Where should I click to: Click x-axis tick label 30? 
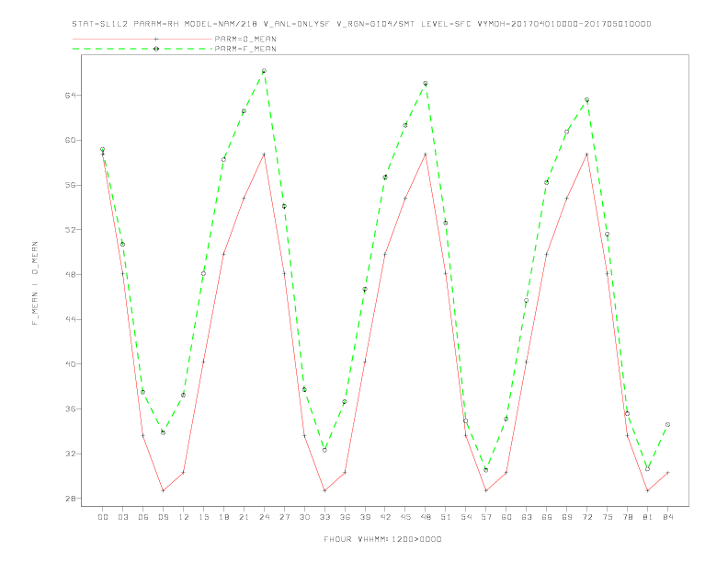(304, 517)
